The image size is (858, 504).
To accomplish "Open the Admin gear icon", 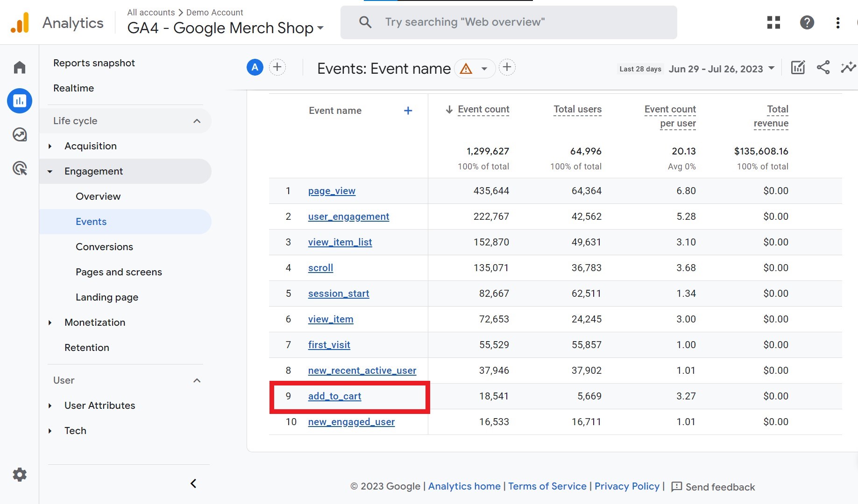I will pyautogui.click(x=20, y=475).
